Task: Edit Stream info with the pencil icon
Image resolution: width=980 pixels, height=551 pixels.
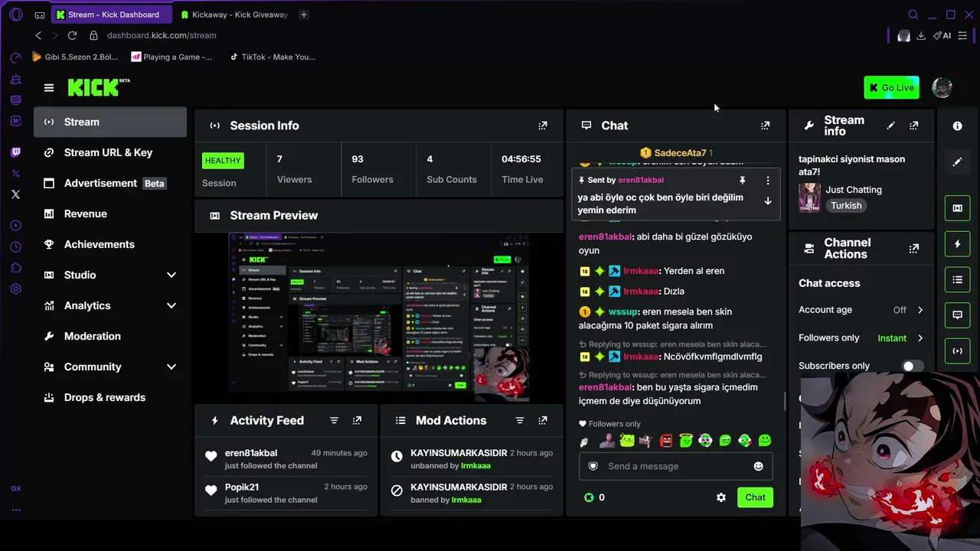Action: (x=890, y=126)
